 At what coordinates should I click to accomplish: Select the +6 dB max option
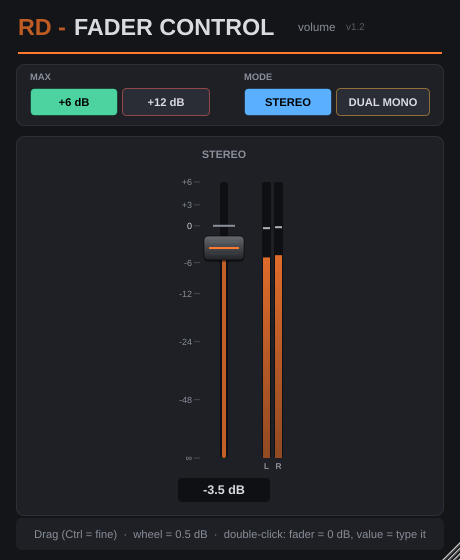click(x=74, y=102)
